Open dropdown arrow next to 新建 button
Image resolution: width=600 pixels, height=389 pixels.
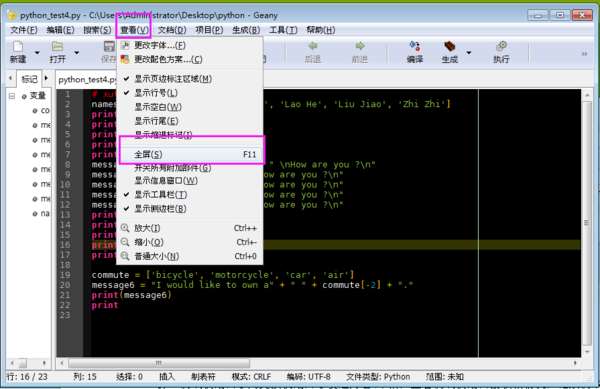(x=37, y=52)
